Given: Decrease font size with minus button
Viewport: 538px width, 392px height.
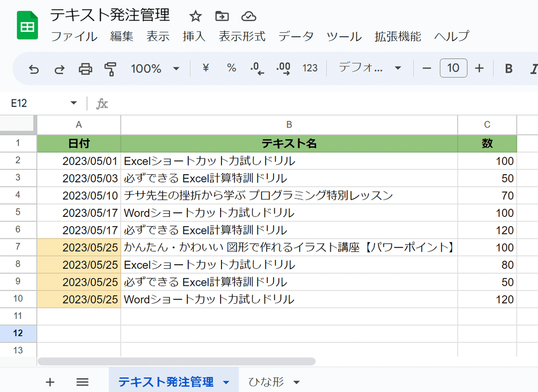Looking at the screenshot, I should point(427,68).
